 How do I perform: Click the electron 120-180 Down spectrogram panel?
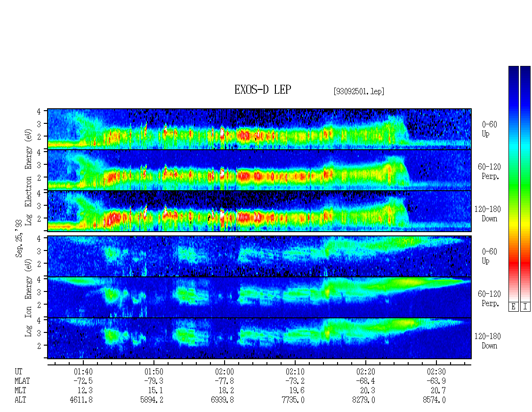(x=259, y=211)
